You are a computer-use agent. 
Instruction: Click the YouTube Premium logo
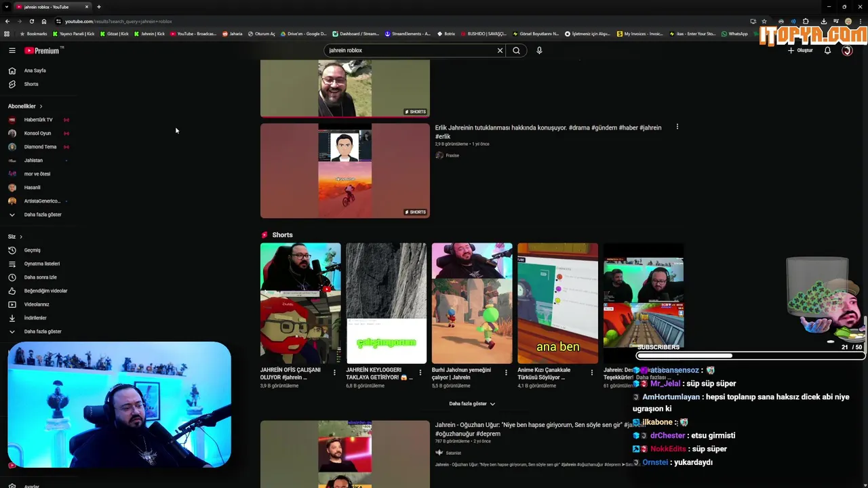[x=42, y=50]
